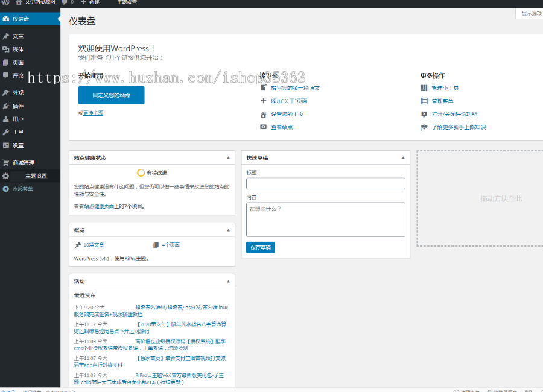Click the 新建 plus icon in admin bar
543x392 pixels.
(x=83, y=2)
